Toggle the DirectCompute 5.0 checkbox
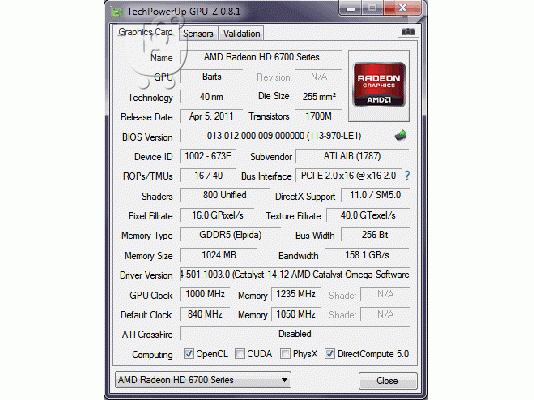This screenshot has height=400, width=534. point(329,353)
